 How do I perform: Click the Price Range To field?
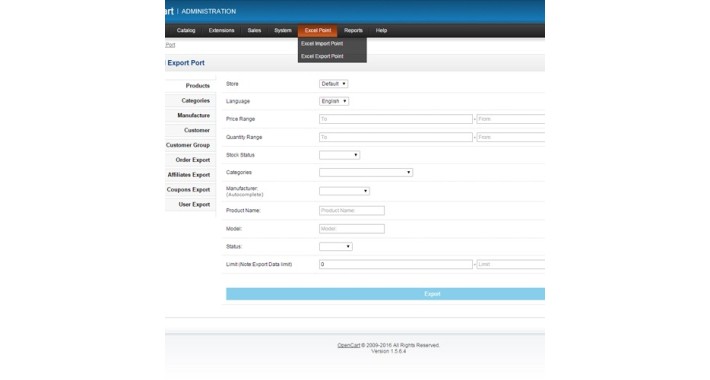(x=396, y=119)
